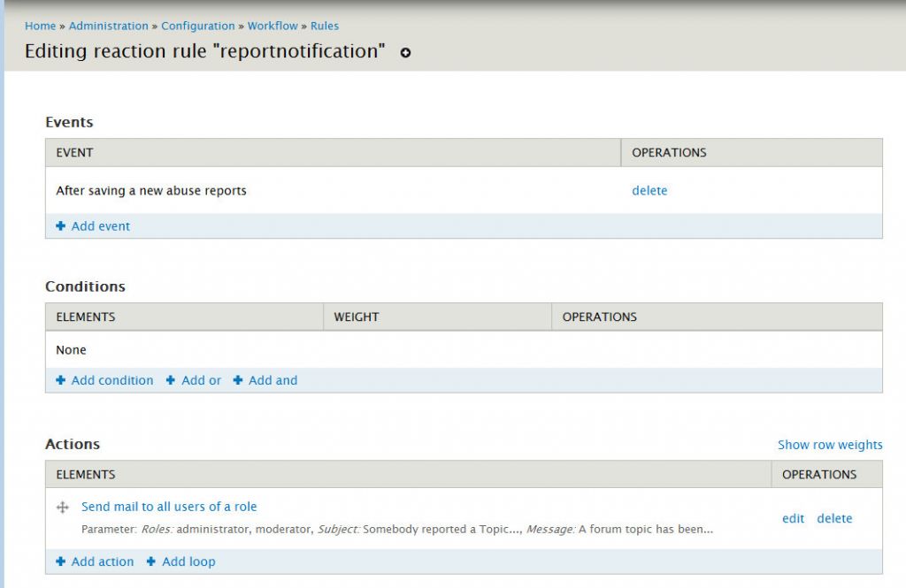Grab the drag handle of Send mail action
906x588 pixels.
(63, 508)
